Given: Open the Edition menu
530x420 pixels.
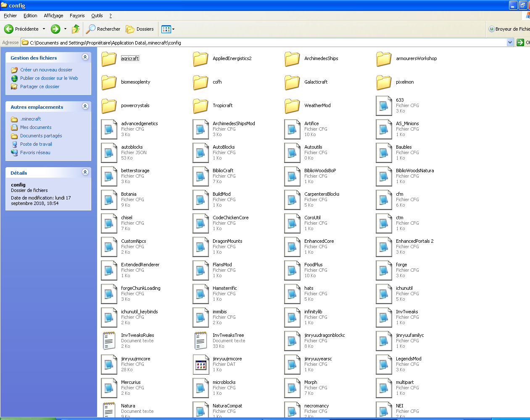Looking at the screenshot, I should tap(30, 16).
